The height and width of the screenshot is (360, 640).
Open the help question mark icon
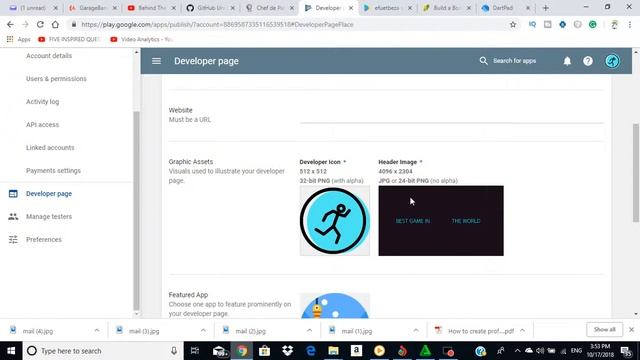tap(588, 61)
